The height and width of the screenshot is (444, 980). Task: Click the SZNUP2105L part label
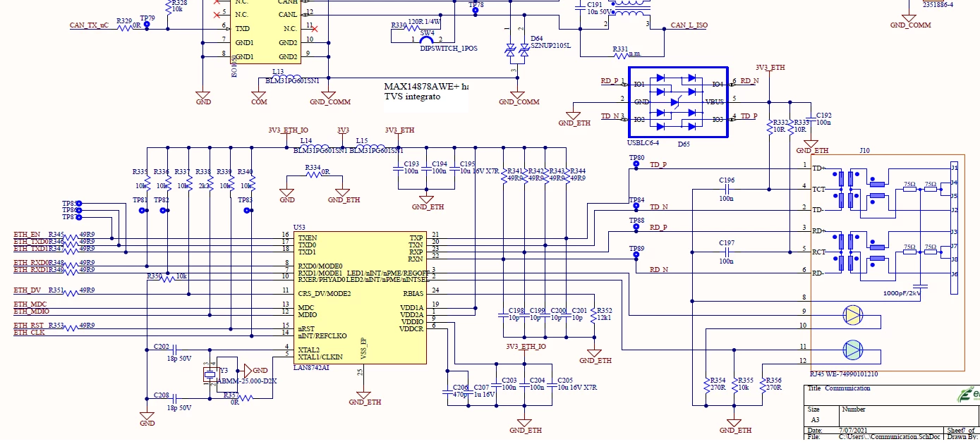click(550, 45)
